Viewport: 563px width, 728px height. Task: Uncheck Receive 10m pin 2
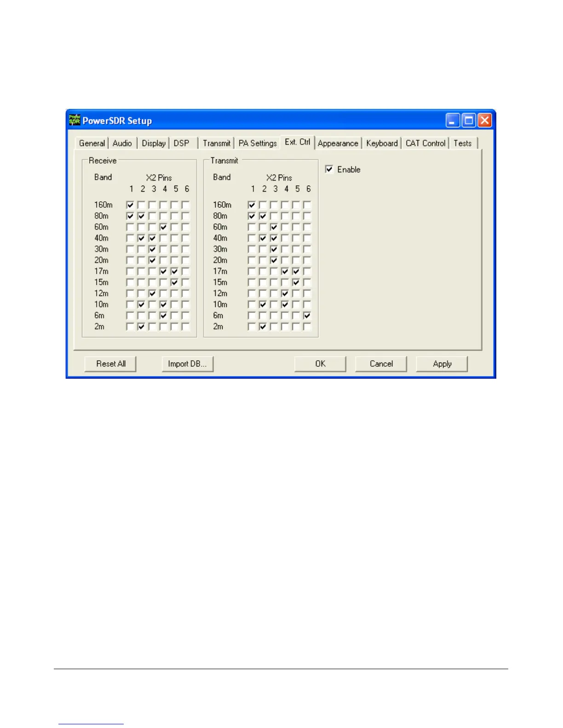tap(141, 304)
